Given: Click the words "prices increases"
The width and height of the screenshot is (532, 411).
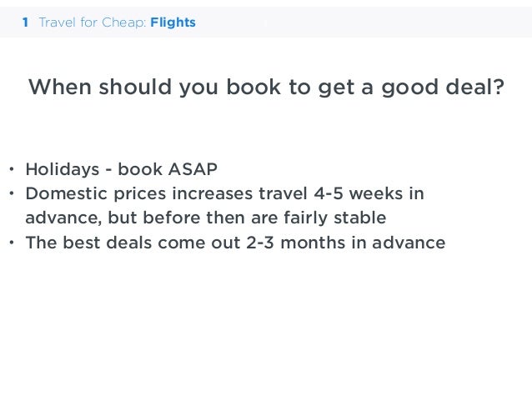Looking at the screenshot, I should pyautogui.click(x=173, y=194).
